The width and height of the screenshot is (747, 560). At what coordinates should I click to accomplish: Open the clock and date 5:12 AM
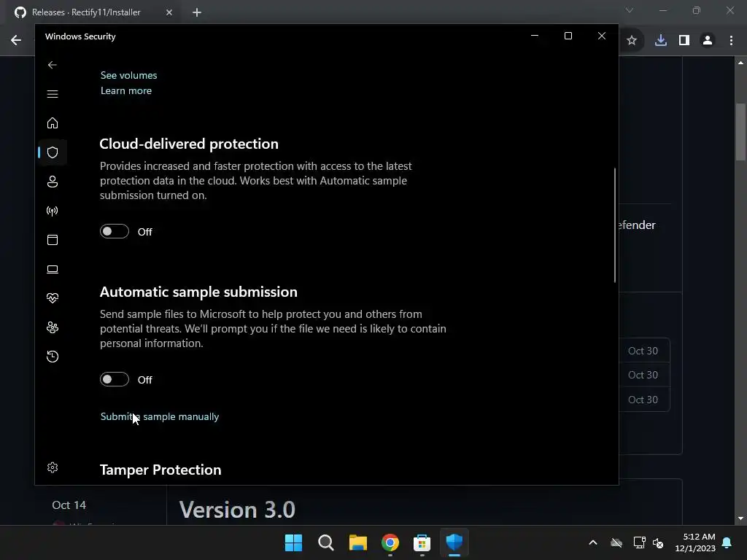coord(695,542)
